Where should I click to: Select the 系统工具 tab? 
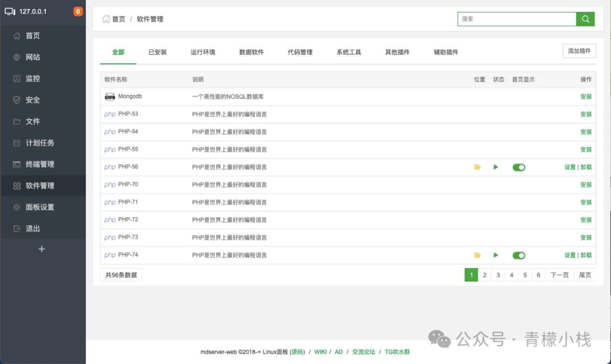(x=348, y=52)
